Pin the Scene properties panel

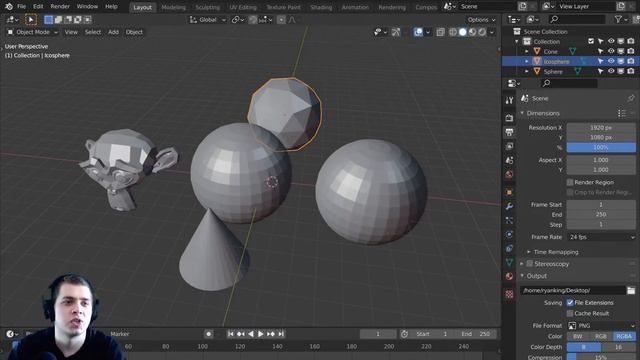[631, 98]
